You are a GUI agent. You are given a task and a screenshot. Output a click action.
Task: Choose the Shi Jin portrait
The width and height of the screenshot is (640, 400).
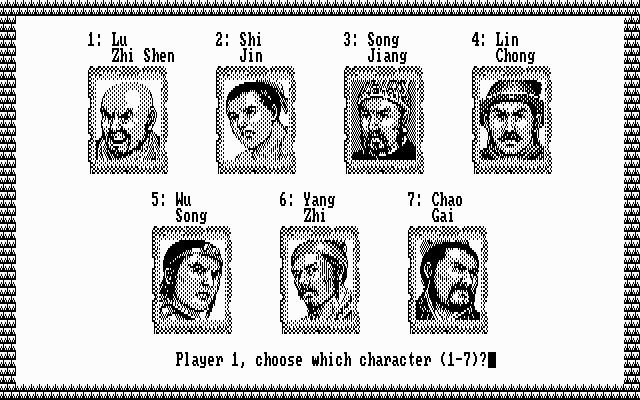click(x=256, y=120)
